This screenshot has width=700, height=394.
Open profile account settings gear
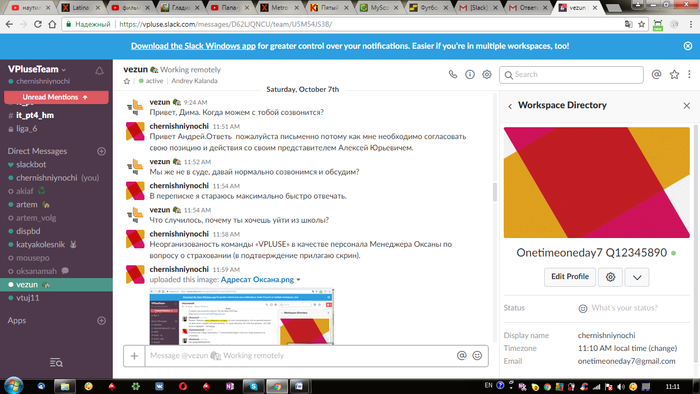[x=610, y=277]
